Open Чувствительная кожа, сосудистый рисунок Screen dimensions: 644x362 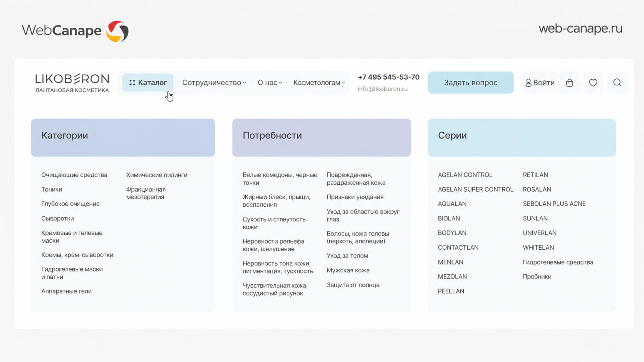[x=275, y=289]
